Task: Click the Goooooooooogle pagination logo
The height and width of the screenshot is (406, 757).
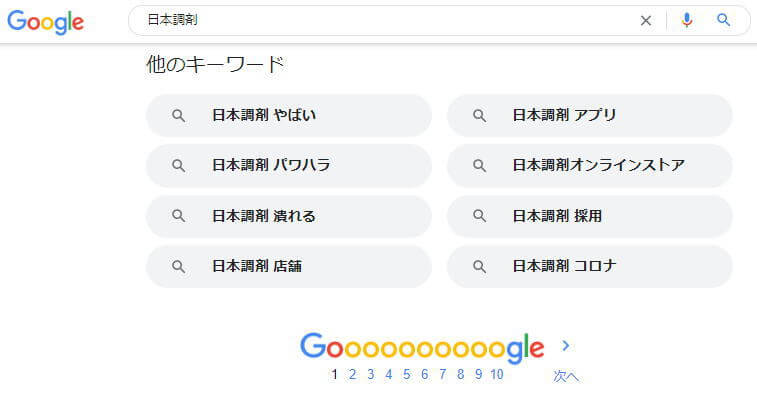Action: coord(422,348)
